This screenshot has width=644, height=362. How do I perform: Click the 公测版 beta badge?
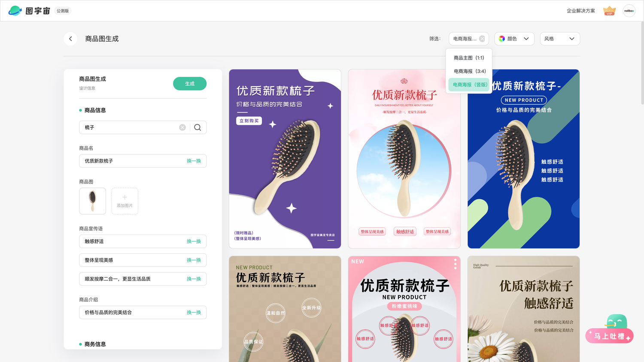click(x=63, y=11)
